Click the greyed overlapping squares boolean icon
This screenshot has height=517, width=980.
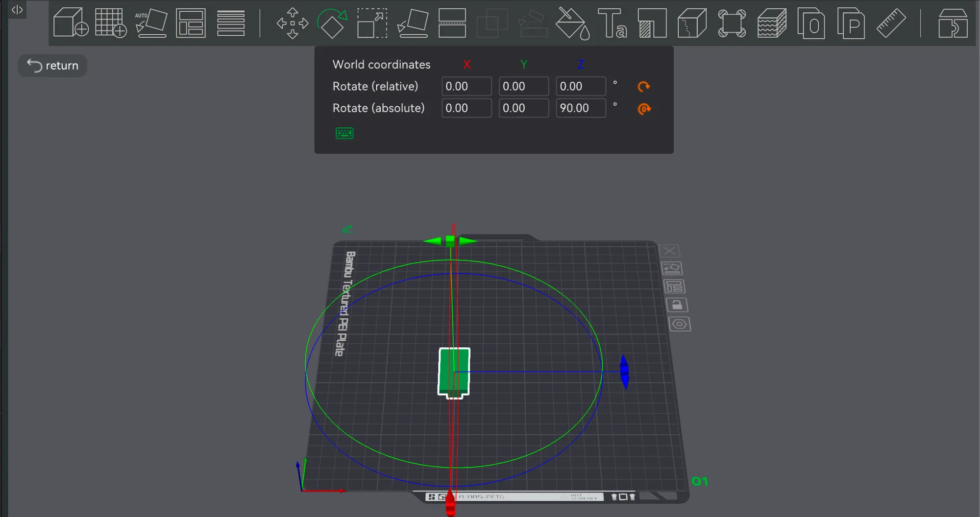(492, 23)
